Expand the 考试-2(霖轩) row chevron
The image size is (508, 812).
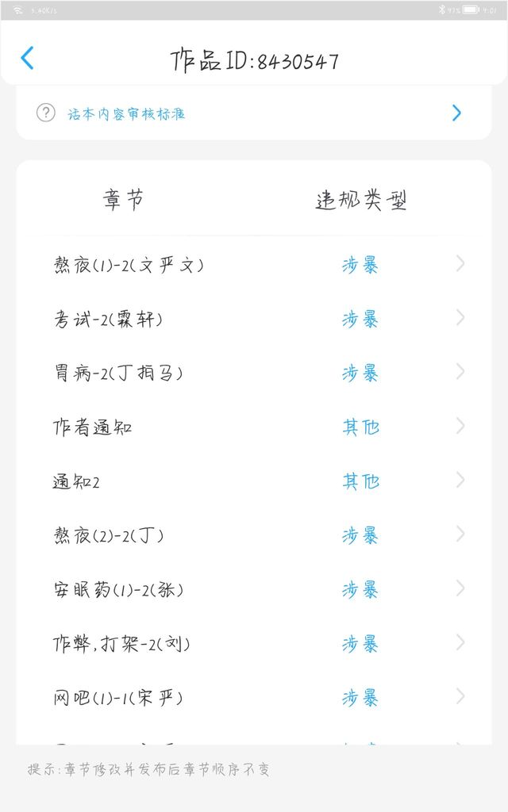460,318
